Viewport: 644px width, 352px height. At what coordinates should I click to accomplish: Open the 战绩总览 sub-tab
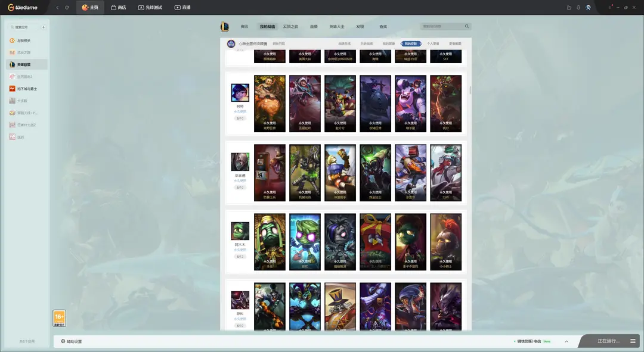(344, 43)
